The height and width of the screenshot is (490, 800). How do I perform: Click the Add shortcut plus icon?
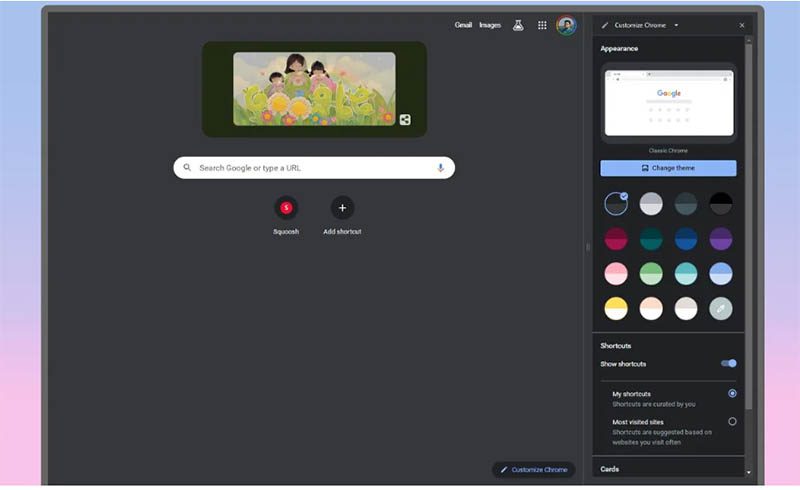[342, 208]
